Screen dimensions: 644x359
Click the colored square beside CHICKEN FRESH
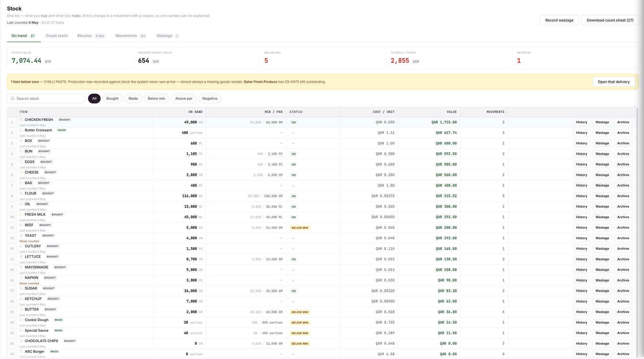pos(21,120)
